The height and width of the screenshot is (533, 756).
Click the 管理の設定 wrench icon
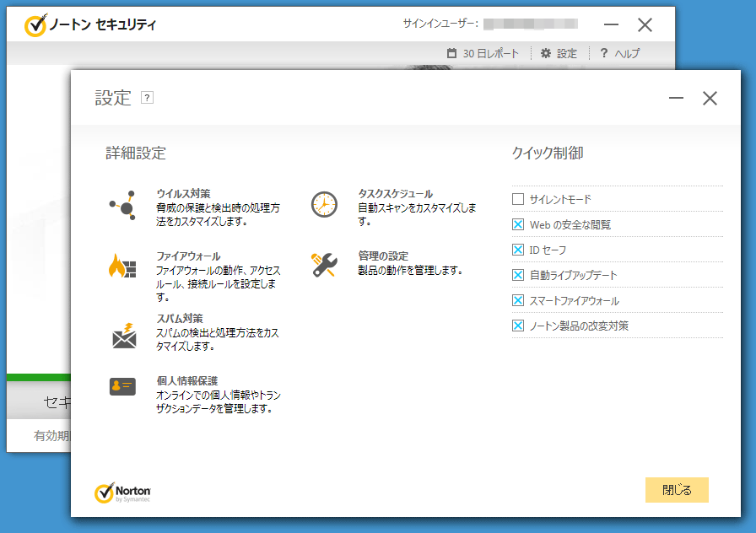[x=324, y=265]
